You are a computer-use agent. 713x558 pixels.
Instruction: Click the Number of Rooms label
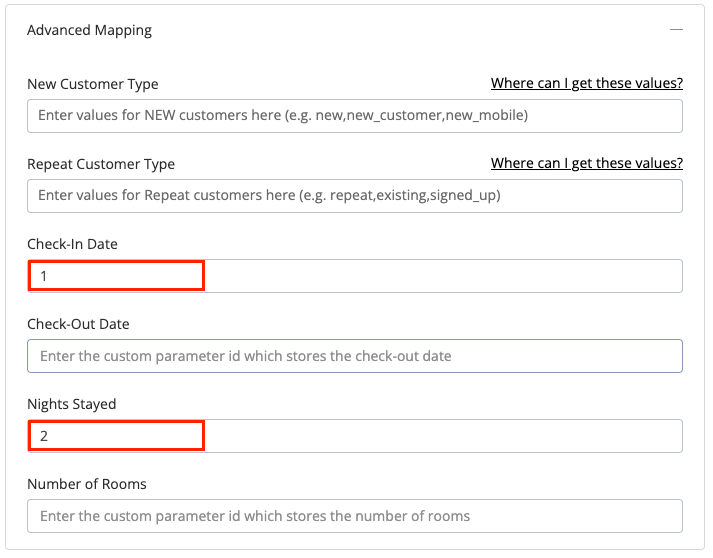87,484
